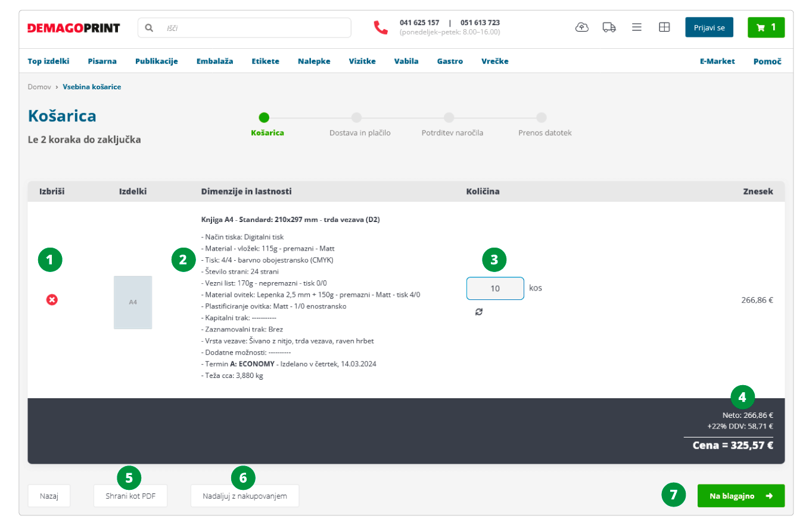Click the A4 product thumbnail
This screenshot has width=812, height=525.
[133, 302]
